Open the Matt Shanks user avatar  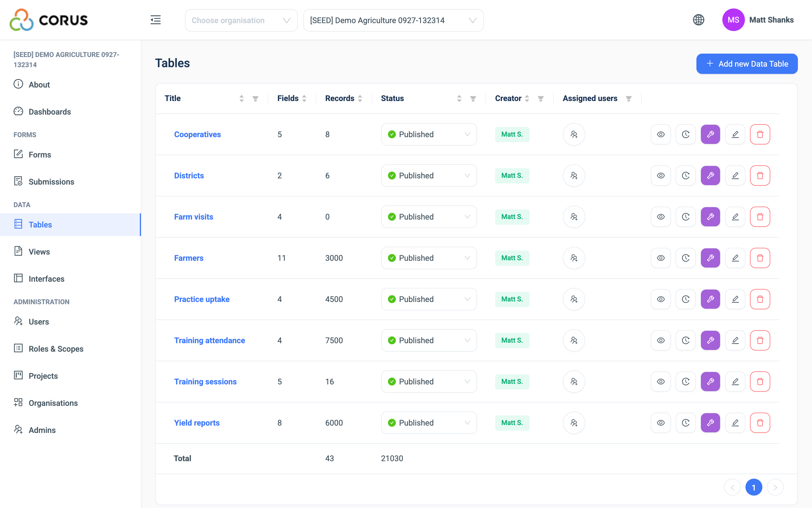(733, 20)
